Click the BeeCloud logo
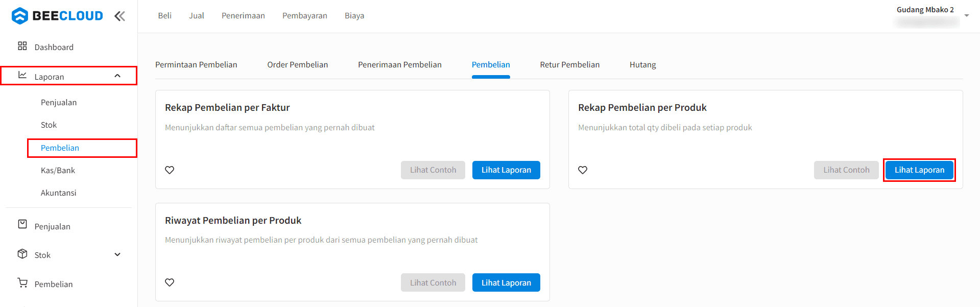The width and height of the screenshot is (980, 307). click(57, 16)
